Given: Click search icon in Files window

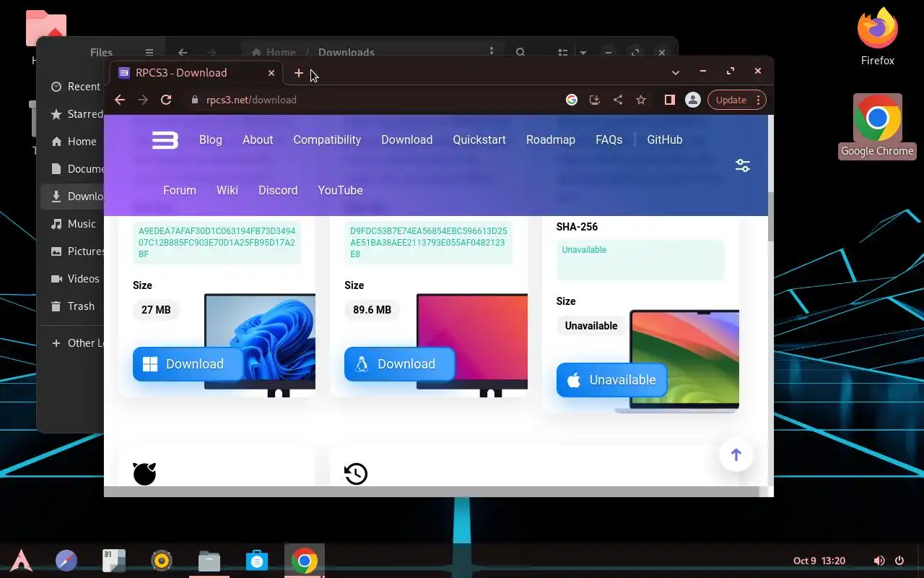Looking at the screenshot, I should 520,52.
